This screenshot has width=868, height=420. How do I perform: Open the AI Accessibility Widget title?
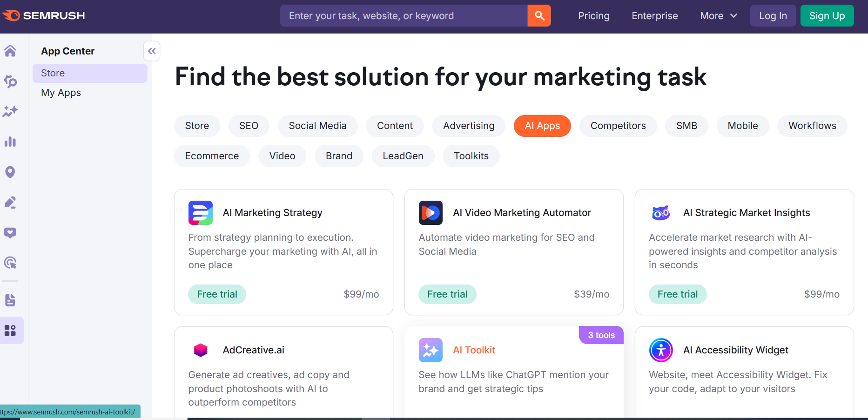click(x=736, y=350)
